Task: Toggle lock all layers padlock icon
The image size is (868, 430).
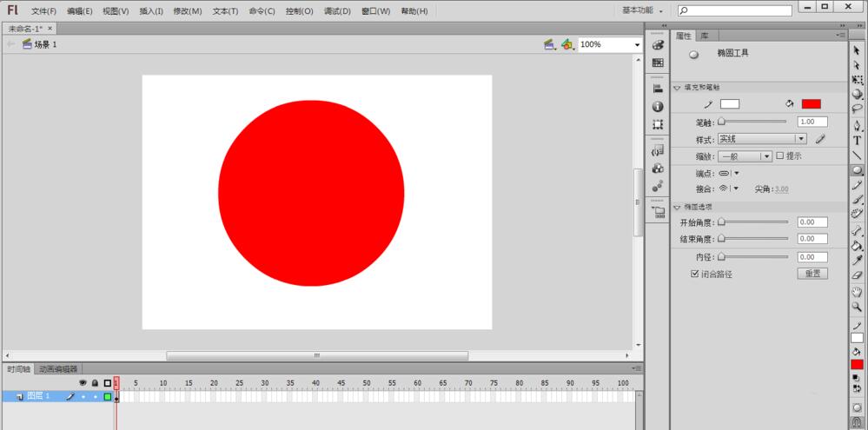Action: (95, 382)
